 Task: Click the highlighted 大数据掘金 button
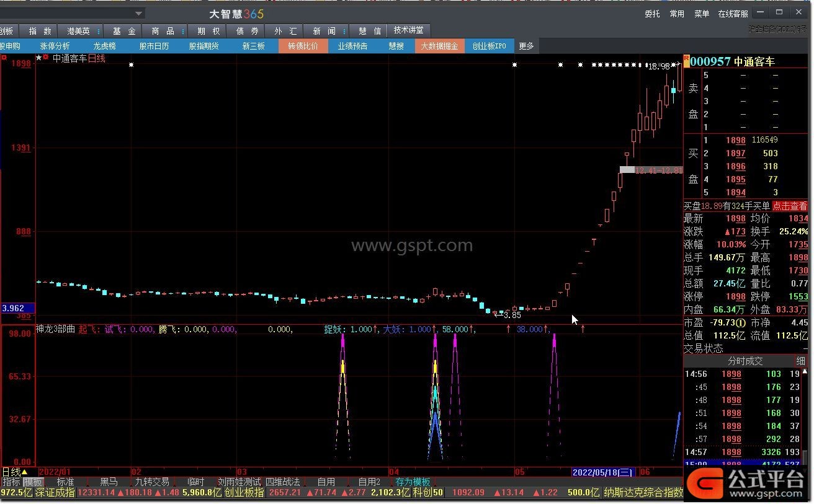439,46
